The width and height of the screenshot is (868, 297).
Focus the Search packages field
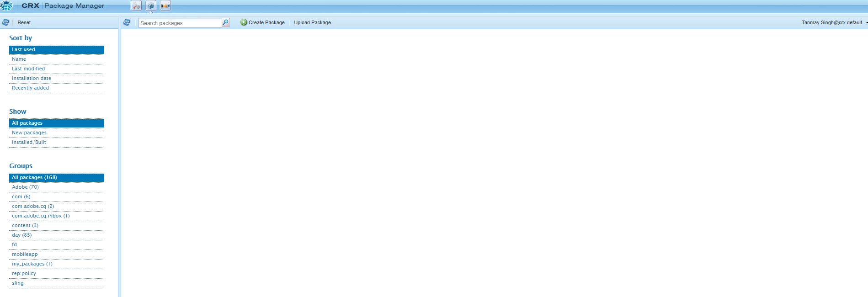(180, 23)
